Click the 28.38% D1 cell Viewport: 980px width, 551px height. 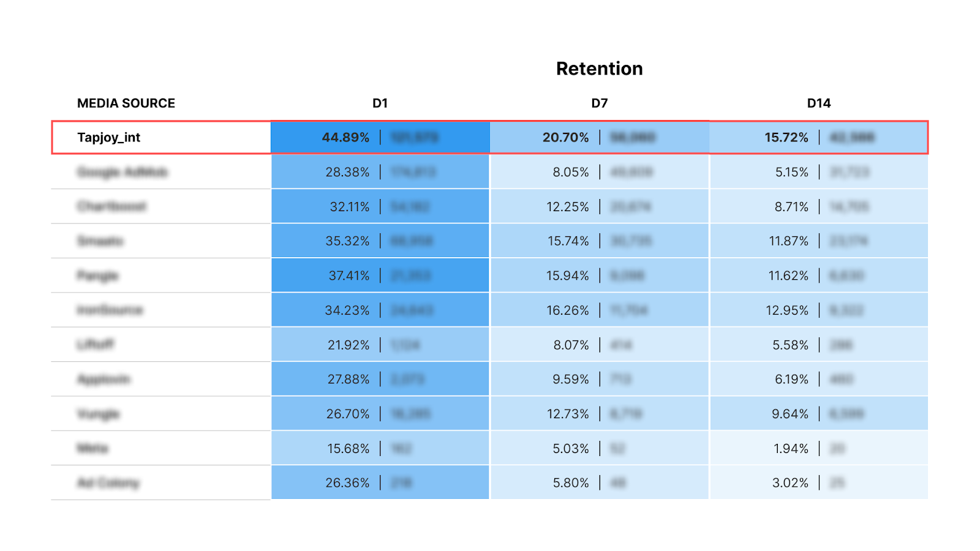[347, 172]
